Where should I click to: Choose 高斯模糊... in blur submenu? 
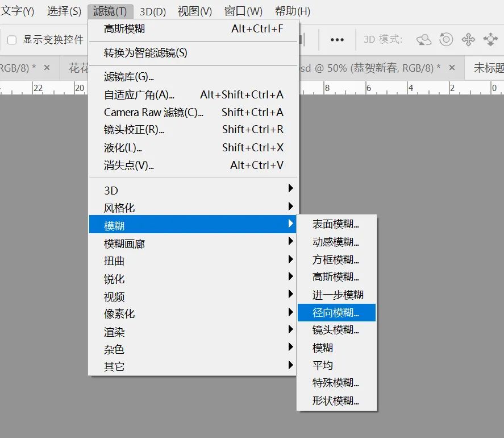[x=336, y=277]
